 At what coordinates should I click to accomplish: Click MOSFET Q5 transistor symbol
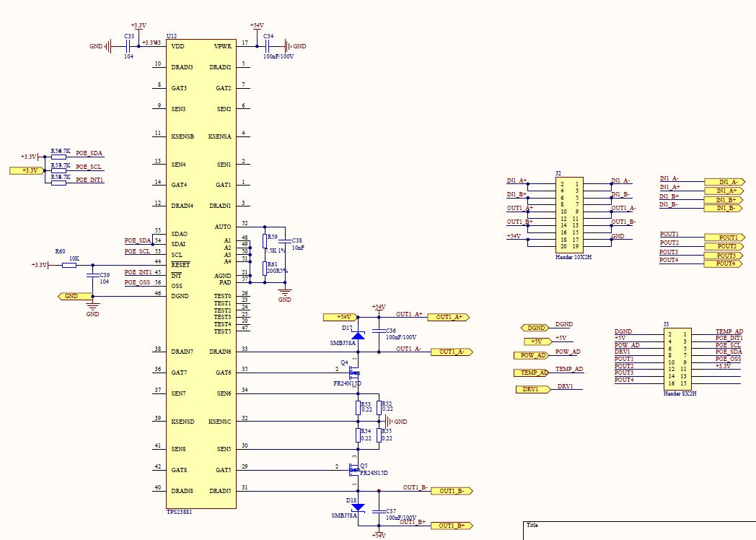pos(354,469)
